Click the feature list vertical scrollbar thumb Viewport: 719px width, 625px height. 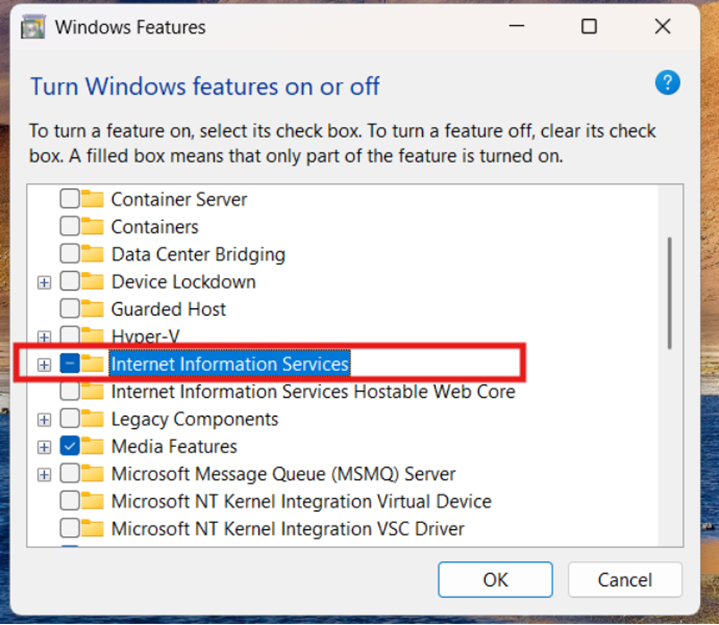pyautogui.click(x=669, y=293)
